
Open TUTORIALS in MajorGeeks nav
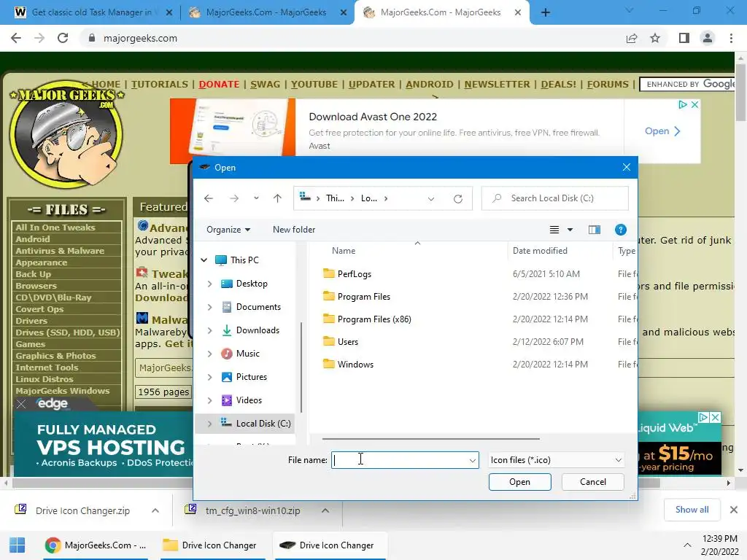tap(160, 85)
